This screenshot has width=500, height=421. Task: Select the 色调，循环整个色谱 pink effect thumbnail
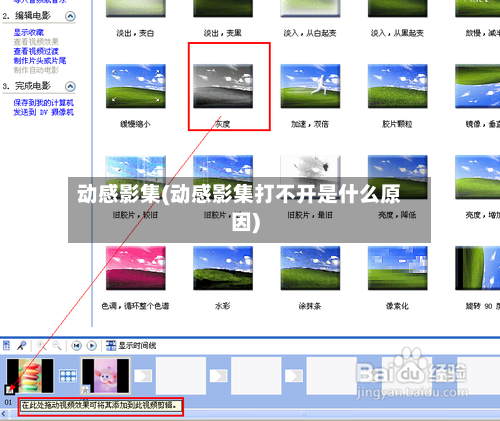tap(136, 268)
